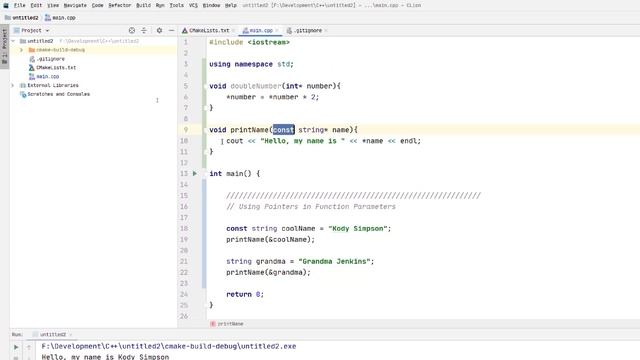
Task: Open the Tools menu
Action: click(176, 5)
